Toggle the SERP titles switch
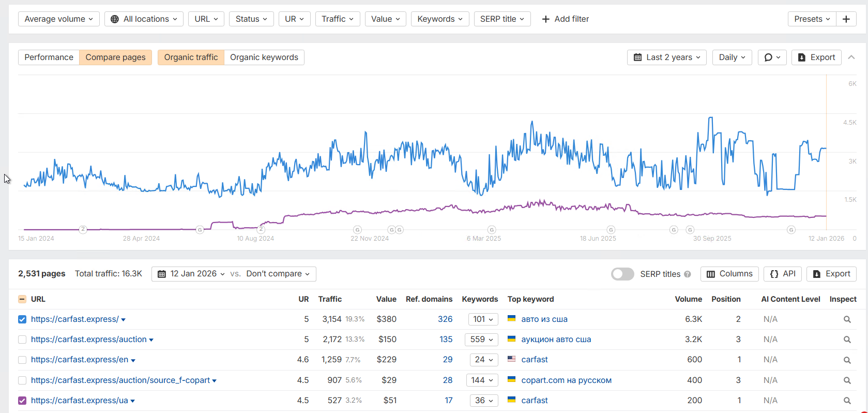This screenshot has height=413, width=868. pyautogui.click(x=622, y=274)
